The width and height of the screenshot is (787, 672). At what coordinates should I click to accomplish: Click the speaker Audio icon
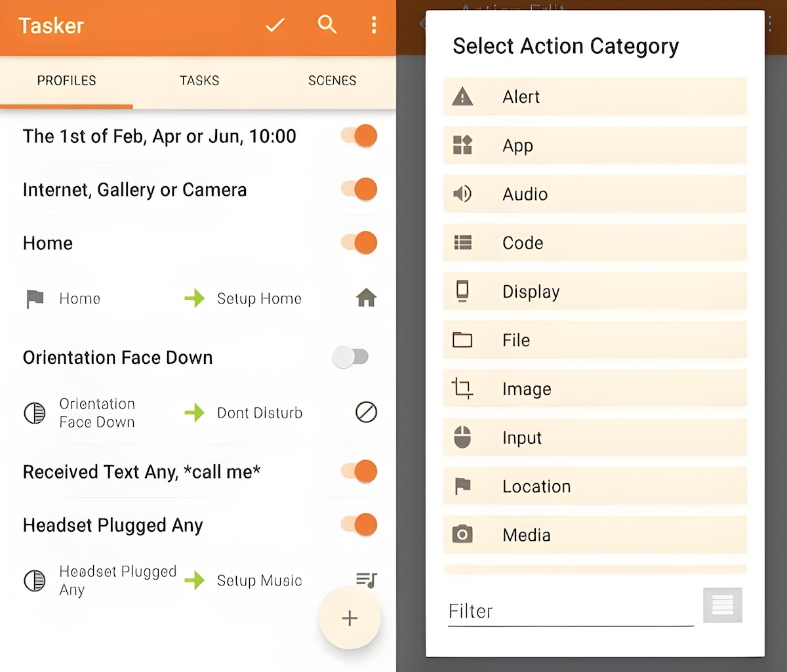(462, 194)
